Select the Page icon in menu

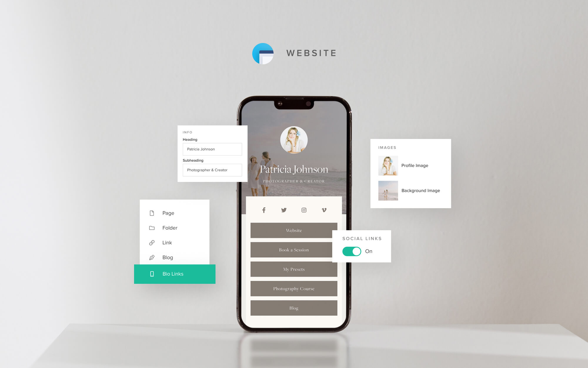point(152,213)
